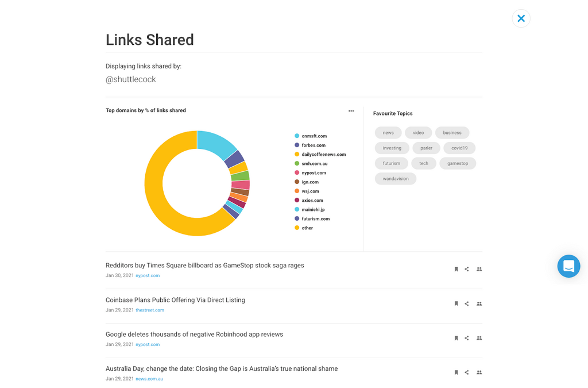Open the blue chat support widget
Viewport: 588px width, 388px height.
[x=568, y=266]
